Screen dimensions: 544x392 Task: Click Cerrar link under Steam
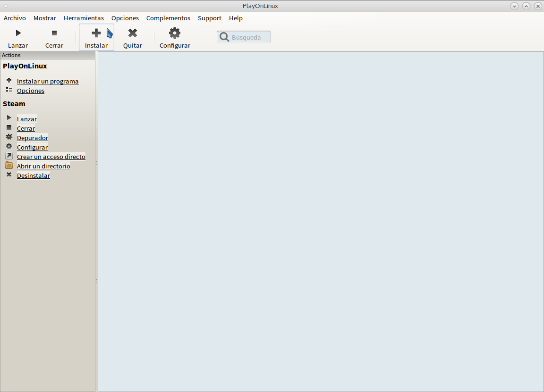(x=26, y=128)
